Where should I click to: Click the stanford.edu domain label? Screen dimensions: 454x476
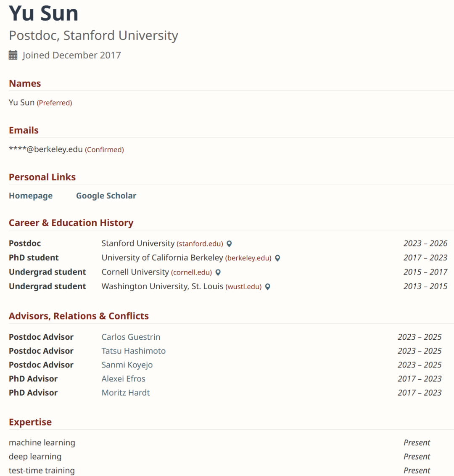click(200, 244)
